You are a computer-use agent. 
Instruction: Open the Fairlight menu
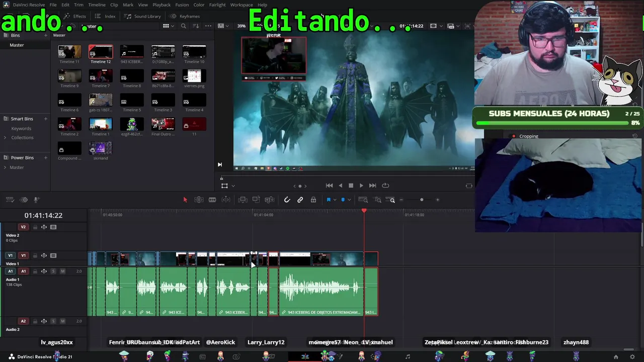pyautogui.click(x=217, y=5)
